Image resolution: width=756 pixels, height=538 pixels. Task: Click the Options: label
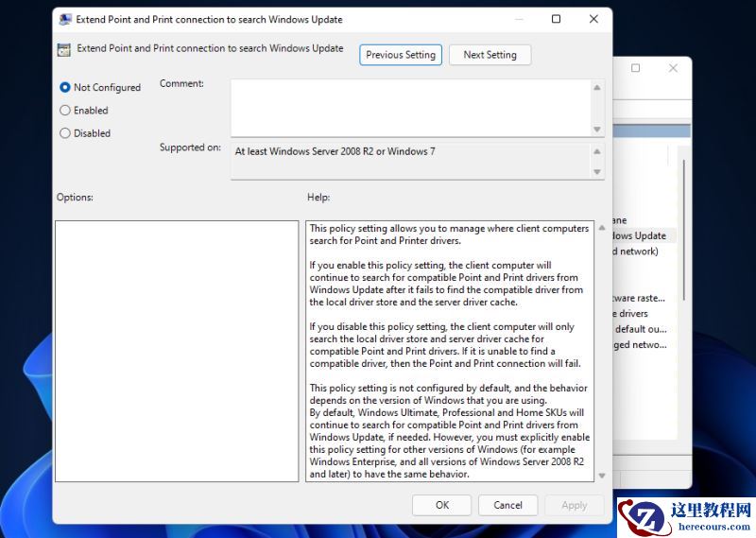click(75, 198)
